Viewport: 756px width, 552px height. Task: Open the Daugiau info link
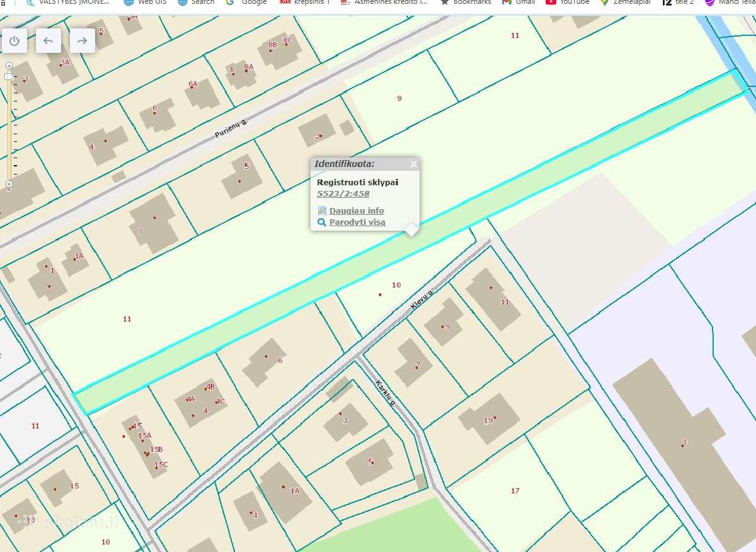tap(357, 211)
